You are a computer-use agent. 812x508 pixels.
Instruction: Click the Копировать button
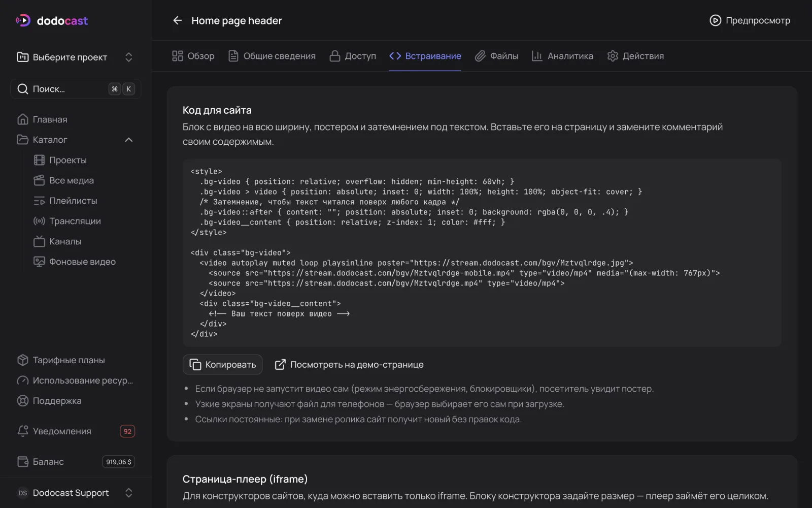222,364
